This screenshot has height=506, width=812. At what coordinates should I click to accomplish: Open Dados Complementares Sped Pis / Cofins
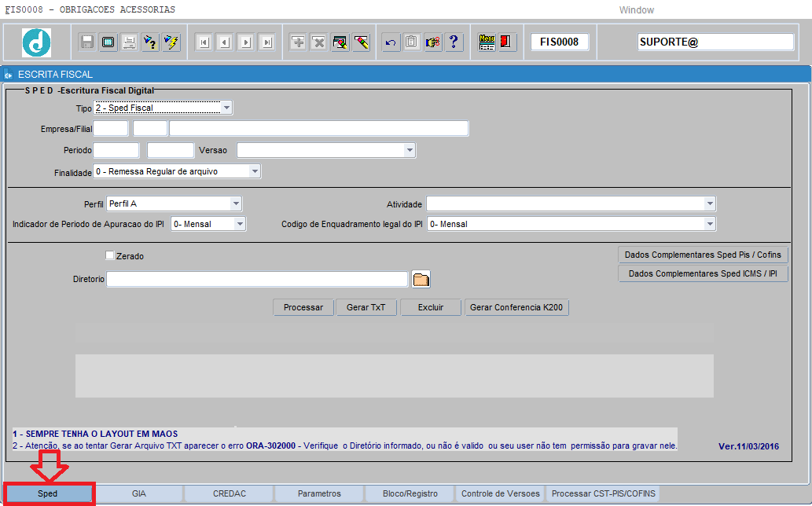(x=703, y=255)
